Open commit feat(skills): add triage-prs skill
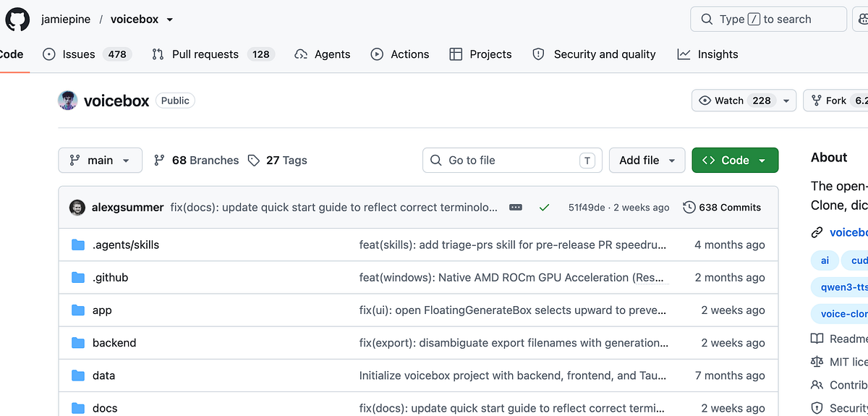 [x=513, y=245]
